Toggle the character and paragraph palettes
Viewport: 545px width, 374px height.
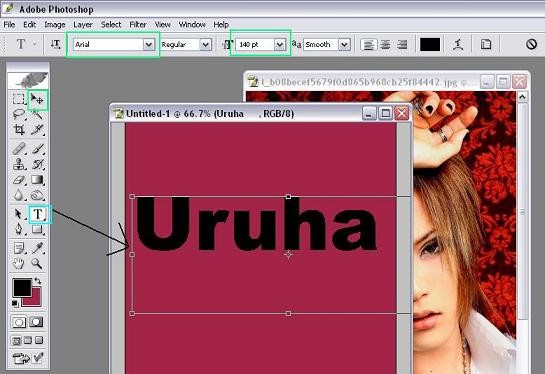click(486, 44)
